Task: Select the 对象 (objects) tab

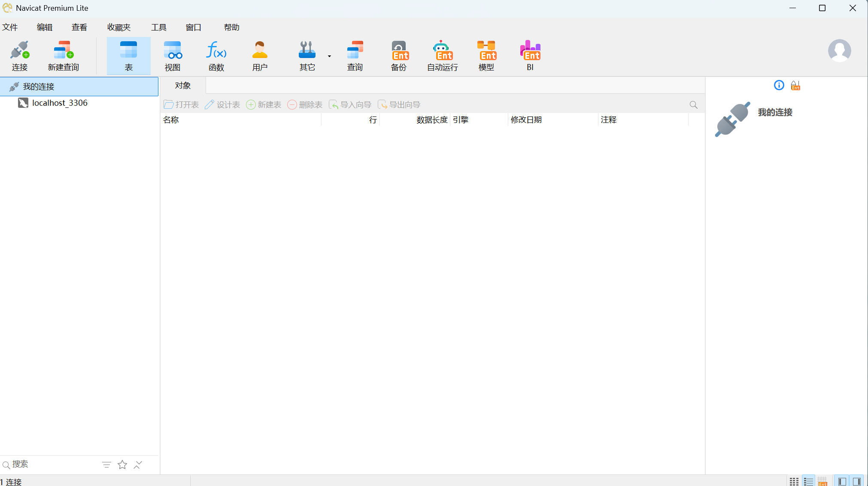Action: click(x=183, y=86)
